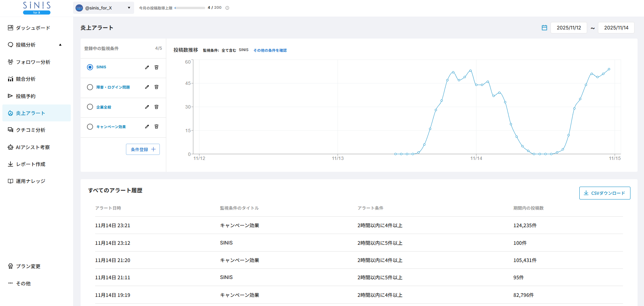Screen dimensions: 644x306
Task: Delete the 障害・ログイン問題 condition
Action: (x=156, y=87)
